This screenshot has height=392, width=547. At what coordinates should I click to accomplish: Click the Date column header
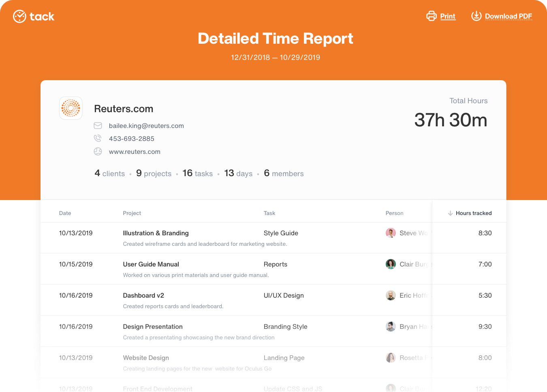(65, 213)
